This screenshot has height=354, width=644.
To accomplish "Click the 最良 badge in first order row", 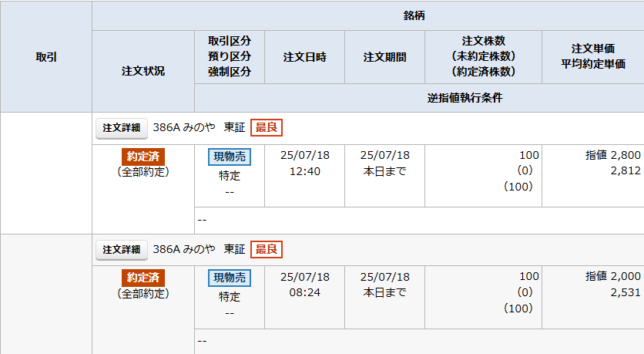I will pos(267,127).
